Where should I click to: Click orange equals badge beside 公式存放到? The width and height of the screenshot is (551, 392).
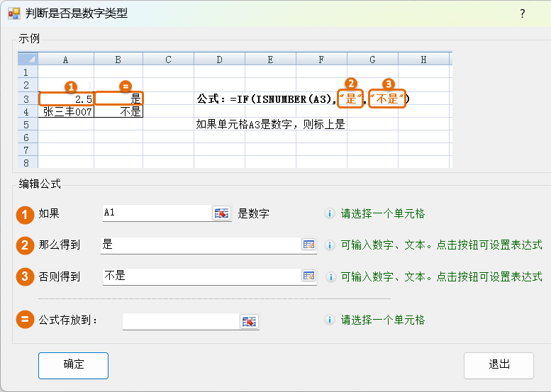point(26,320)
